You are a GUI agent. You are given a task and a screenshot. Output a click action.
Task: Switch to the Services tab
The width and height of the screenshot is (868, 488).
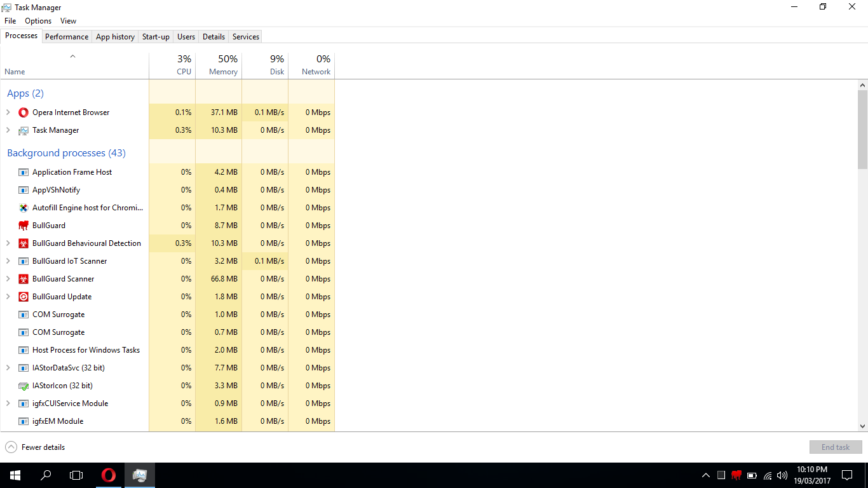(x=246, y=37)
